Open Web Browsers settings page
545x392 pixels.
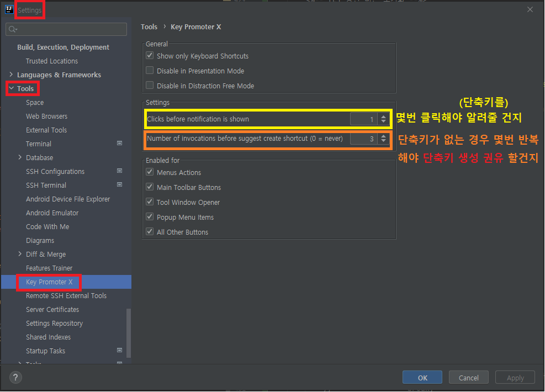[46, 116]
